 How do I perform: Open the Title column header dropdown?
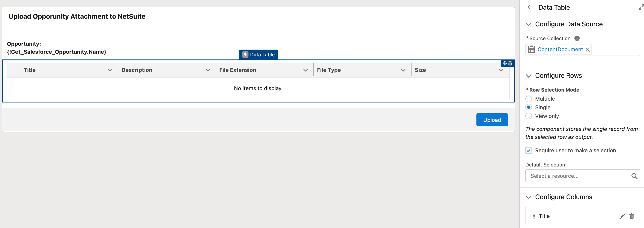(x=110, y=70)
